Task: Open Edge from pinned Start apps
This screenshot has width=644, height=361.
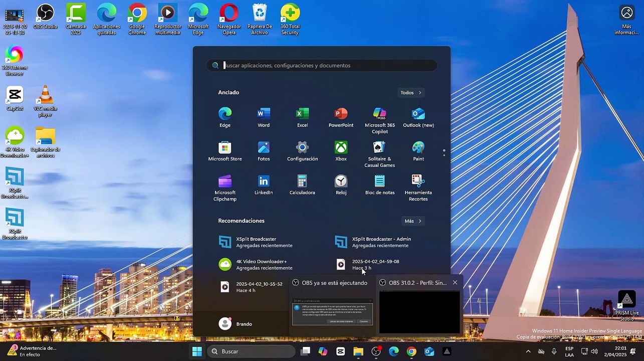Action: click(225, 118)
